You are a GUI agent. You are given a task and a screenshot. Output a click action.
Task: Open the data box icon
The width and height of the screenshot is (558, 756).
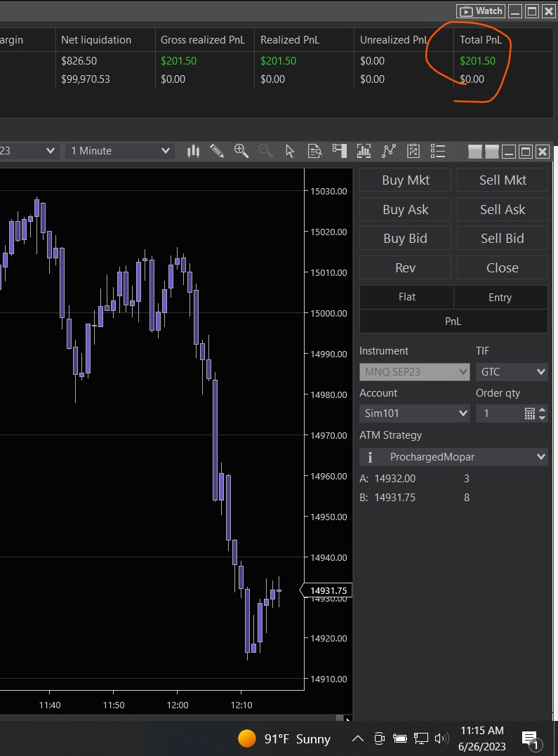click(x=315, y=151)
